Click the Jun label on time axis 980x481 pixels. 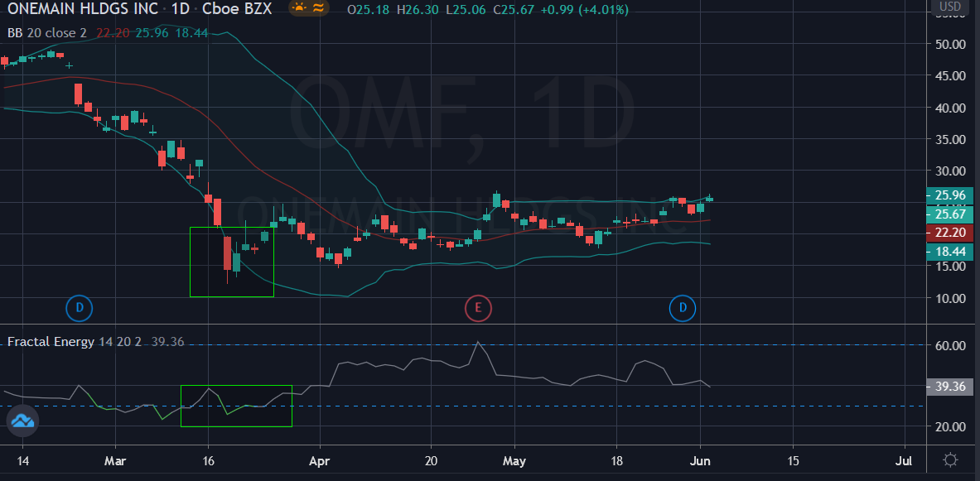pos(701,462)
